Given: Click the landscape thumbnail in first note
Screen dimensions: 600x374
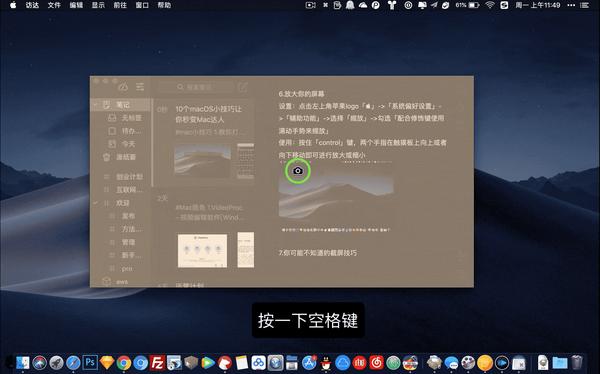Looking at the screenshot, I should tap(202, 160).
